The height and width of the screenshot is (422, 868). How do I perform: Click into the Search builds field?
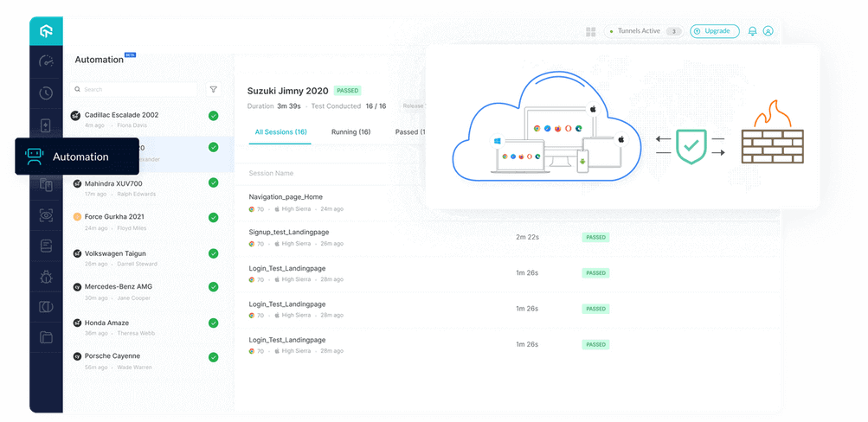(133, 90)
